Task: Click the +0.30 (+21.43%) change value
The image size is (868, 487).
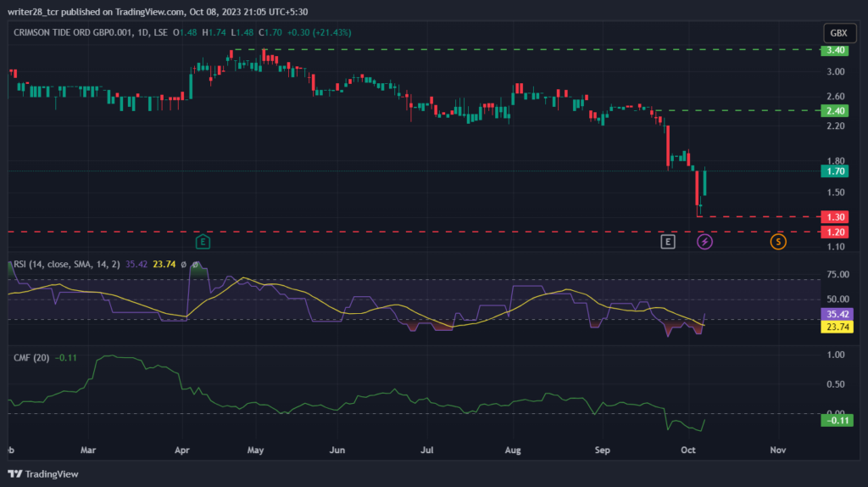Action: [x=319, y=33]
